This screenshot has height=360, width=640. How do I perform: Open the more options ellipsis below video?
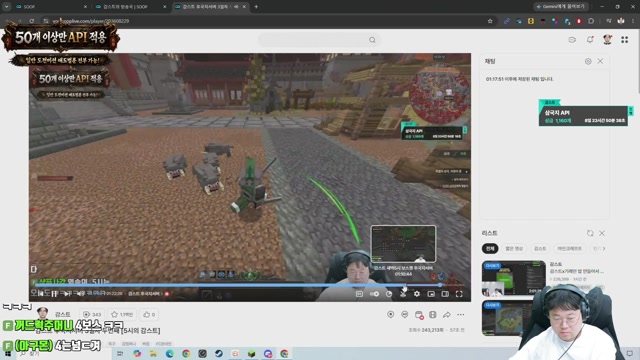(x=461, y=315)
